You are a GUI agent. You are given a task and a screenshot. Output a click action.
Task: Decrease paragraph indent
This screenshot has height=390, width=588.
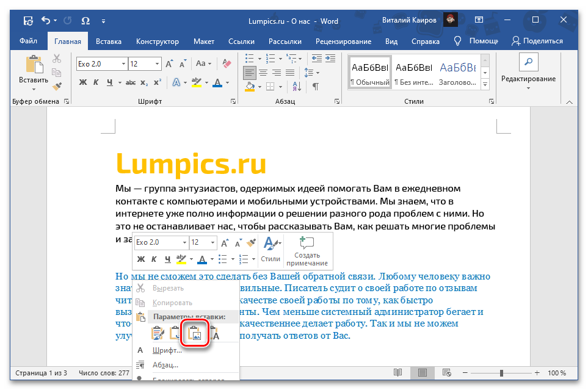317,59
